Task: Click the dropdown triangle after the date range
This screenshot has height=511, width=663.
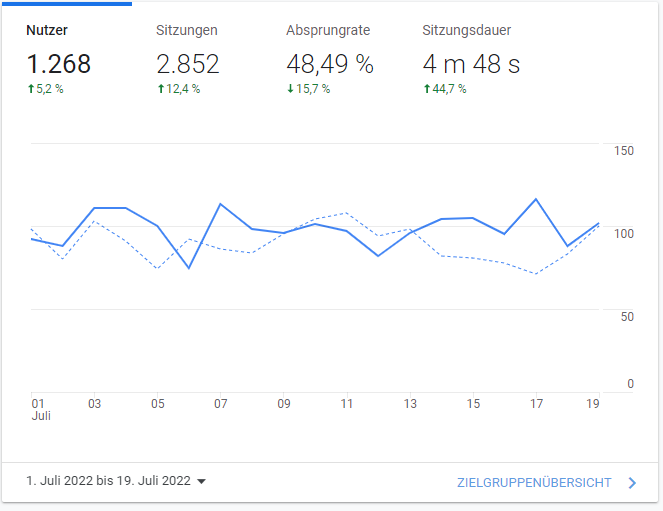Action: point(201,482)
